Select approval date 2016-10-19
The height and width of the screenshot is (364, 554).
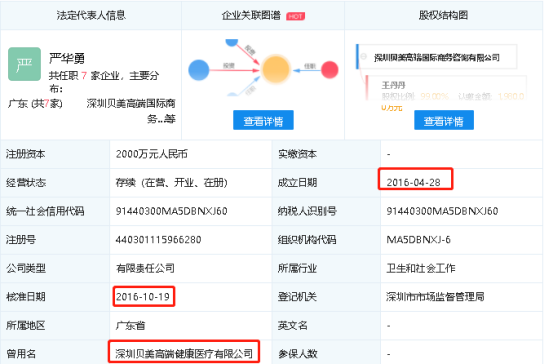tap(143, 297)
